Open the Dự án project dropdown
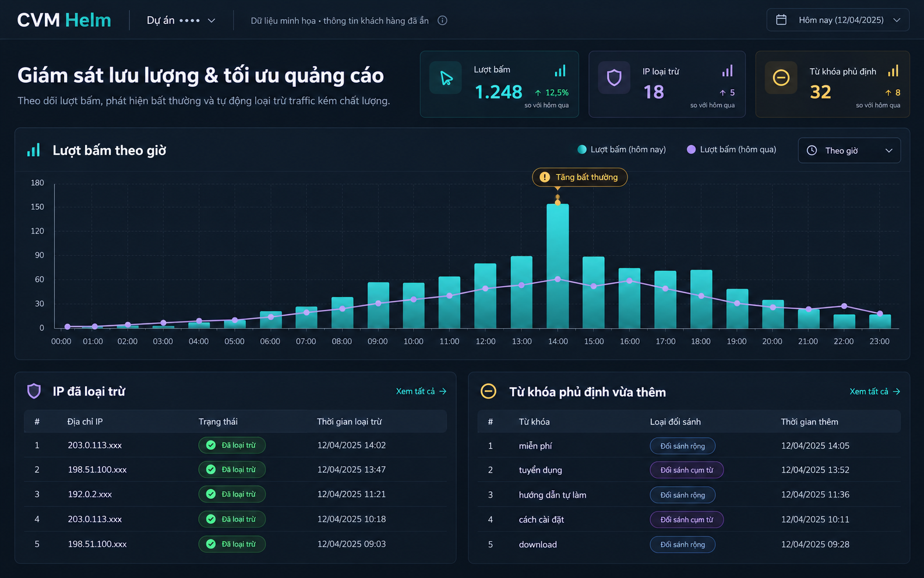924x578 pixels. [181, 20]
